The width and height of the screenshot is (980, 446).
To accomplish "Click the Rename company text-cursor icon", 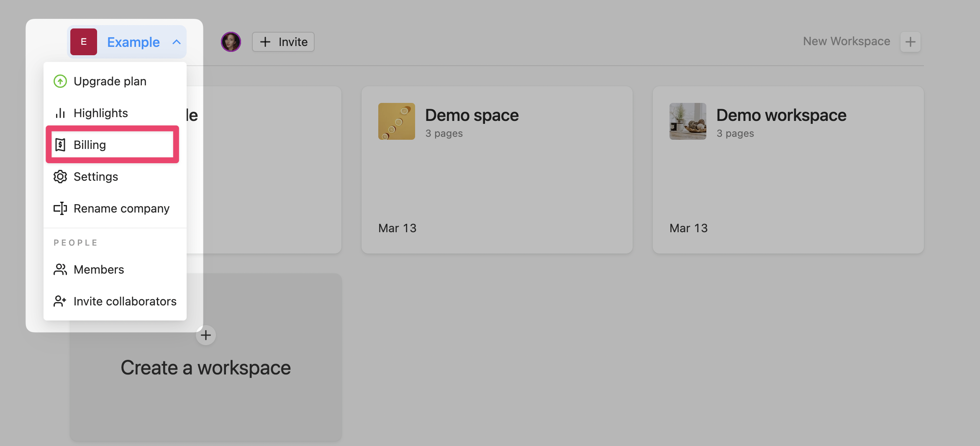I will (x=60, y=208).
